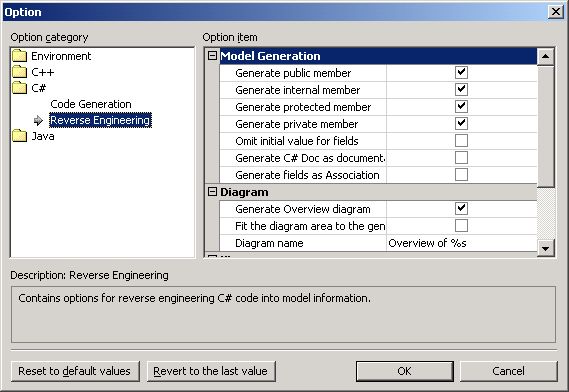569x392 pixels.
Task: Click the Environment folder icon
Action: (x=19, y=56)
